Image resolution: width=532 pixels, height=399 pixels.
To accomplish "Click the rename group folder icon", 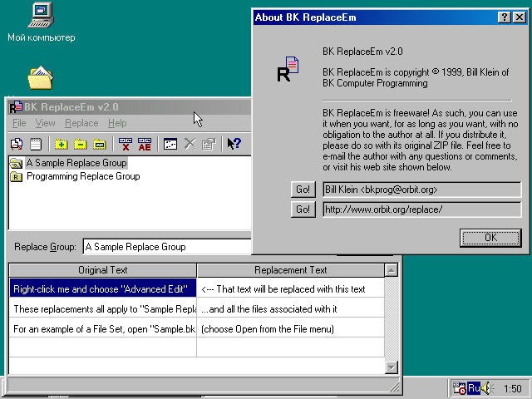I will point(100,144).
